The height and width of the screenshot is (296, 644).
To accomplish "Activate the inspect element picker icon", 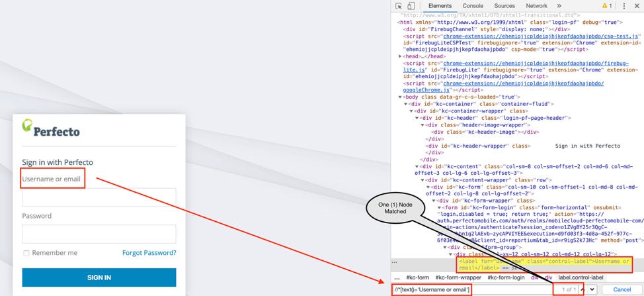I will pos(399,6).
